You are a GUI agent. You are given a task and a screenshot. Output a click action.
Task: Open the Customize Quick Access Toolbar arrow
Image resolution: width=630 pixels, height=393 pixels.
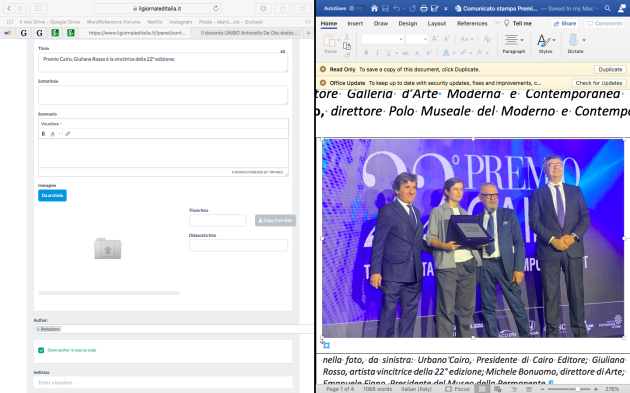(446, 8)
